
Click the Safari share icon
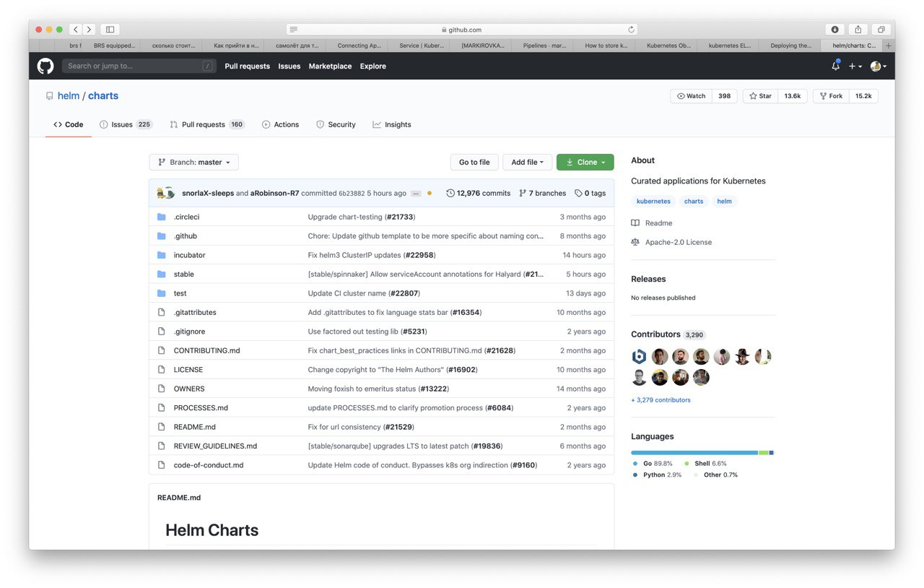pos(858,30)
